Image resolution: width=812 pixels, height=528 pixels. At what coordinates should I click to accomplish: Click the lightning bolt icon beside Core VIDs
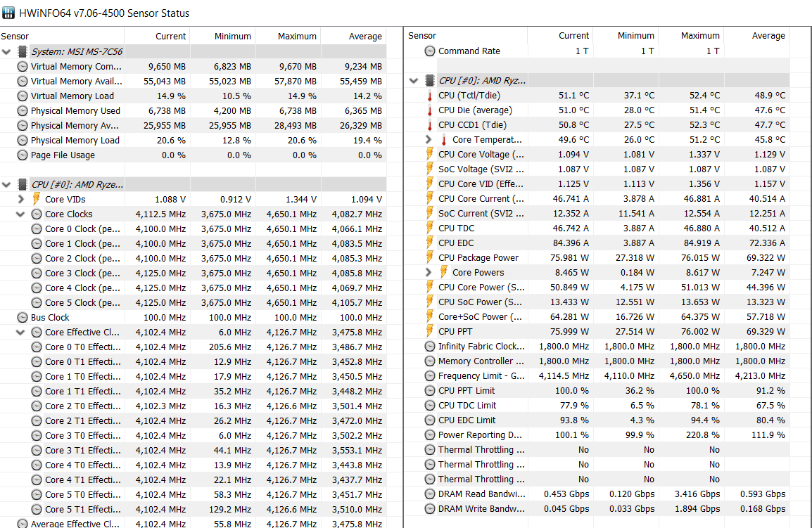coord(37,200)
